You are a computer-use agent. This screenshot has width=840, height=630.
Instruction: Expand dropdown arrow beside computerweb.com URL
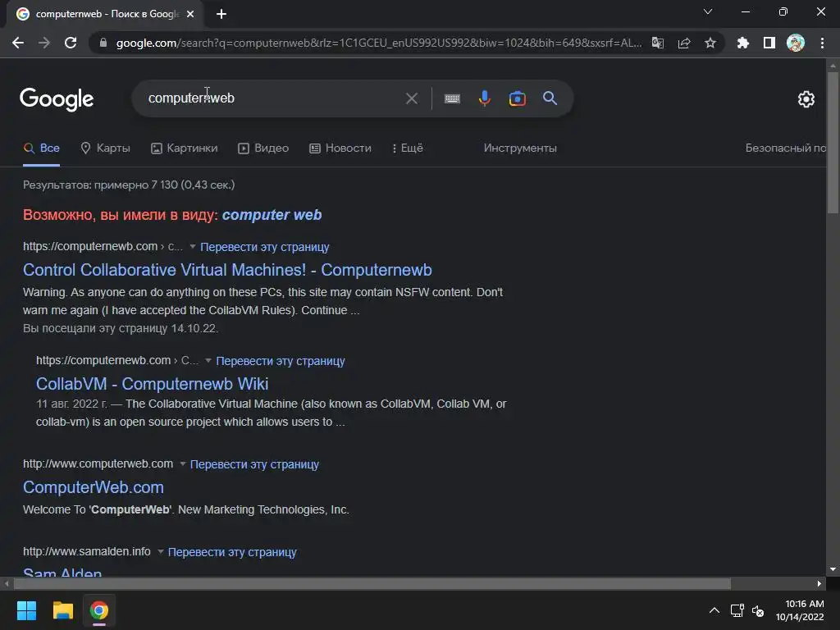coord(183,464)
